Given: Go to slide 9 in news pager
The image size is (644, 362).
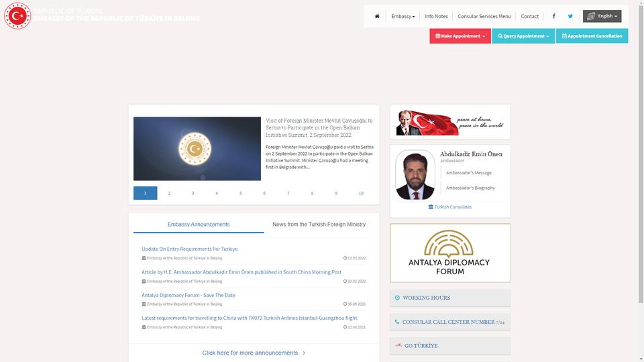Looking at the screenshot, I should (335, 193).
